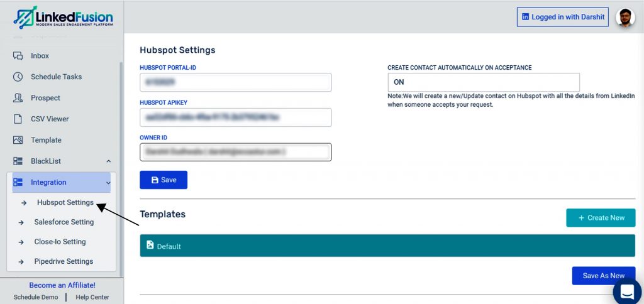This screenshot has width=644, height=304.
Task: Click the BlackList list icon
Action: (x=18, y=161)
